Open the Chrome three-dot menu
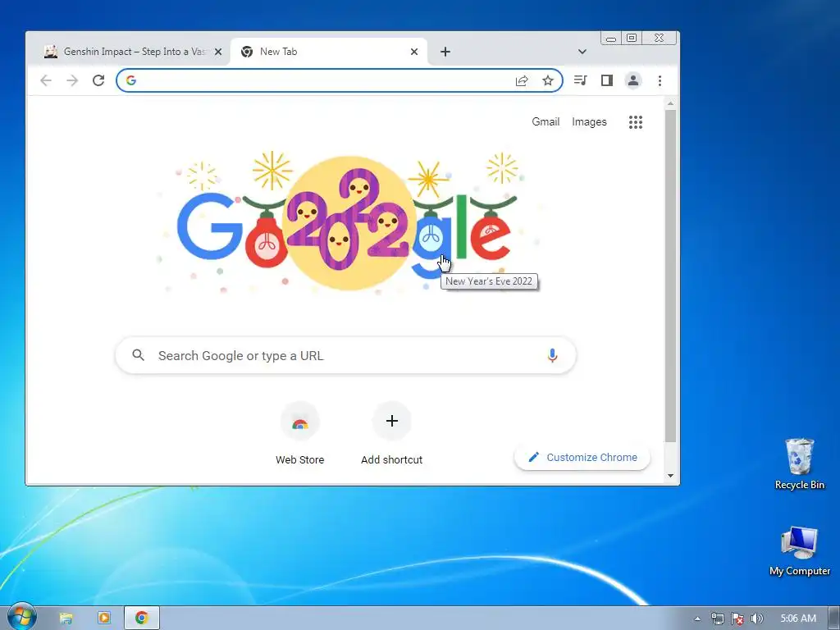Screen dimensions: 840x630 [660, 80]
